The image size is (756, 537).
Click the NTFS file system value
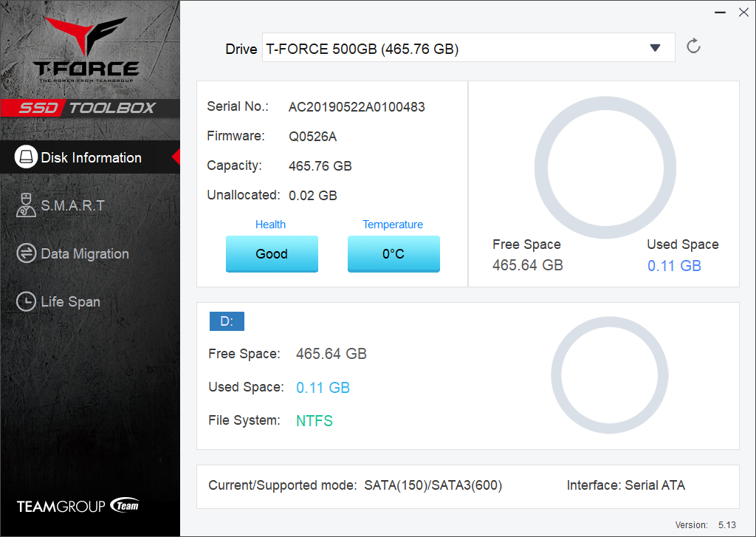click(315, 421)
